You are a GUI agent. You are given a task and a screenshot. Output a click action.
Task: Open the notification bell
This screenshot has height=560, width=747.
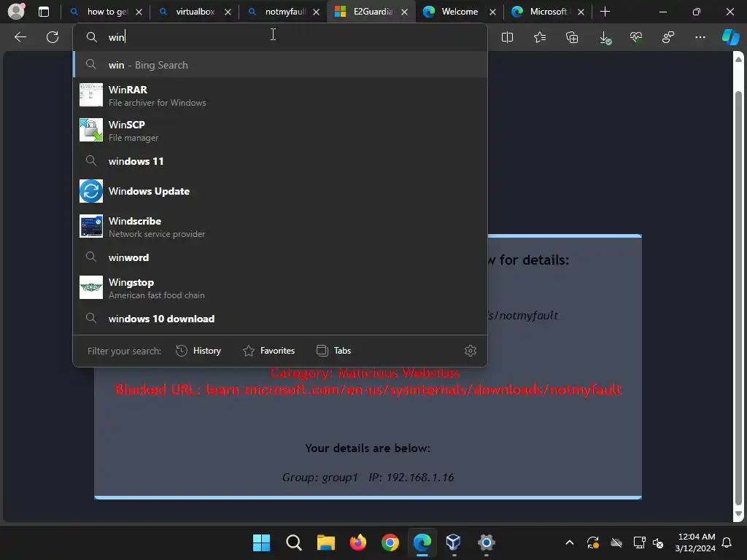(x=727, y=542)
